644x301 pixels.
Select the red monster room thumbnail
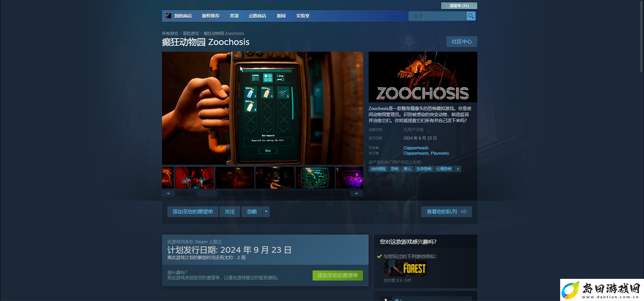tap(195, 178)
